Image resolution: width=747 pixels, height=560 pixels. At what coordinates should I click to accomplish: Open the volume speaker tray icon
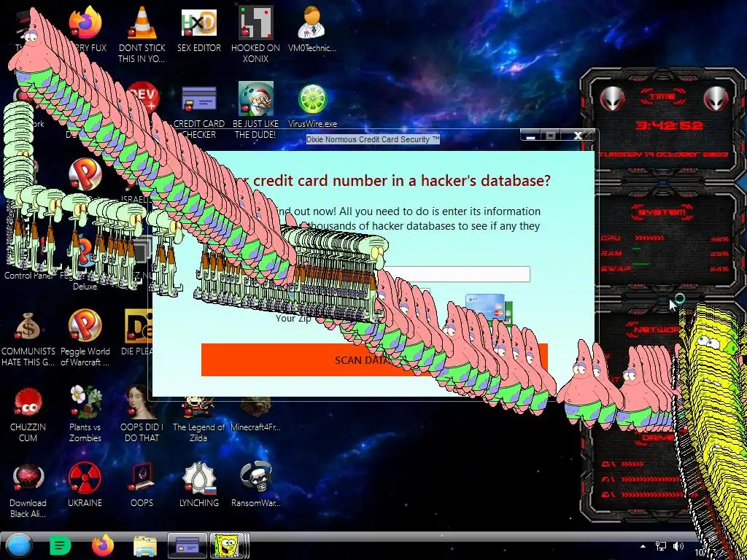[x=678, y=546]
